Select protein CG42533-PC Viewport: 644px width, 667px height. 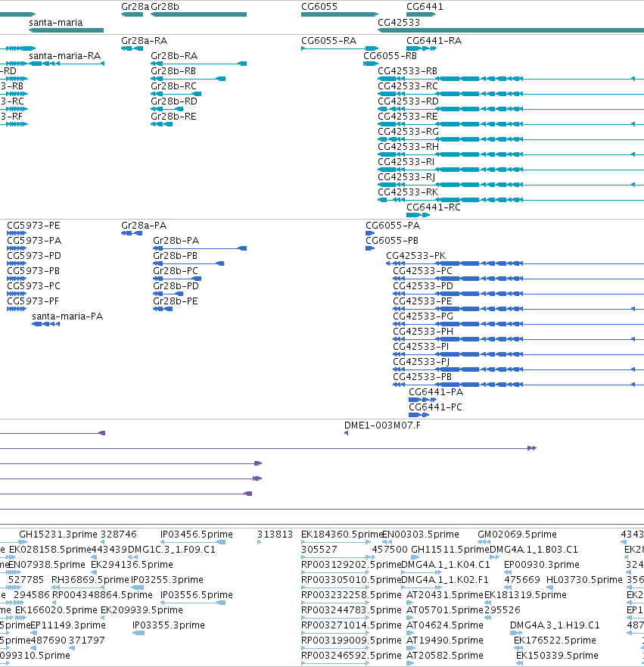click(x=422, y=271)
